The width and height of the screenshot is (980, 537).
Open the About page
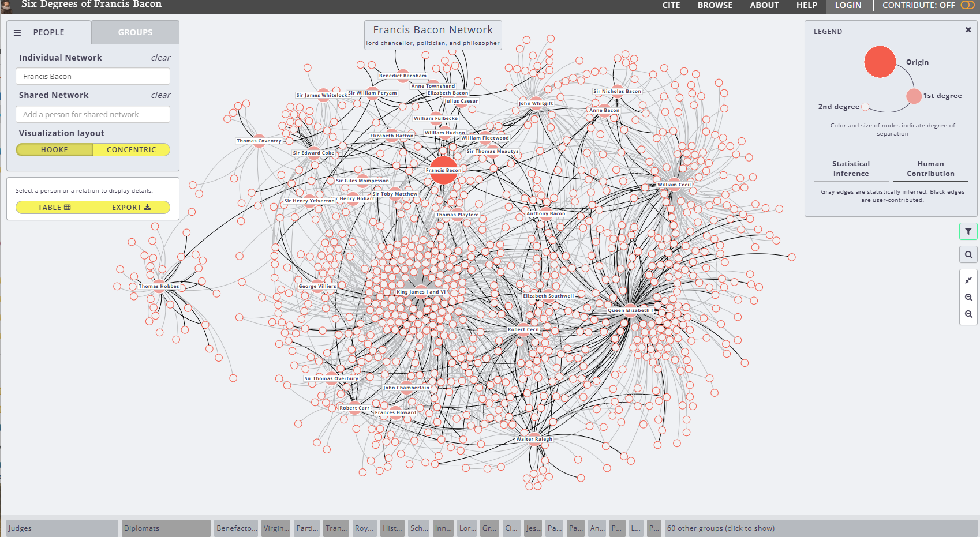click(x=764, y=5)
